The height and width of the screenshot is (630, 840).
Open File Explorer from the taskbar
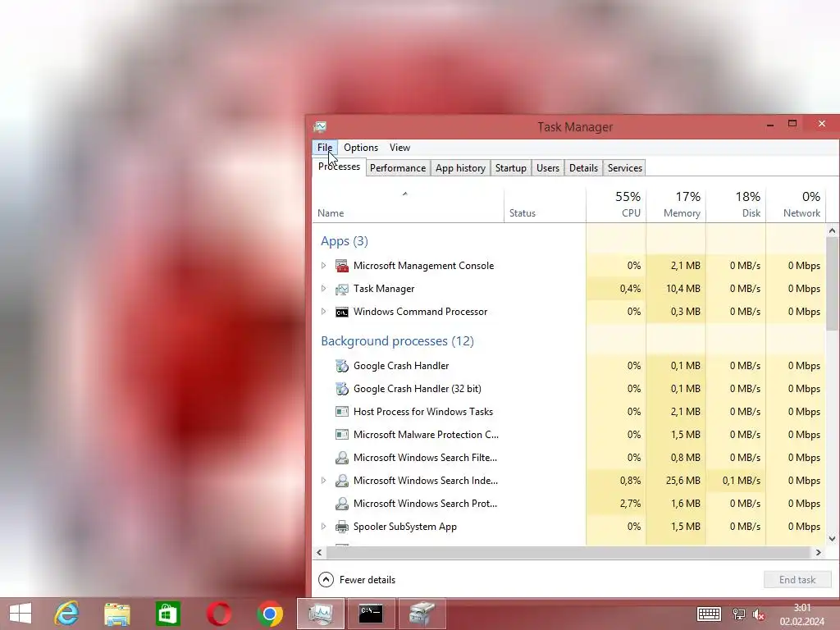tap(117, 614)
